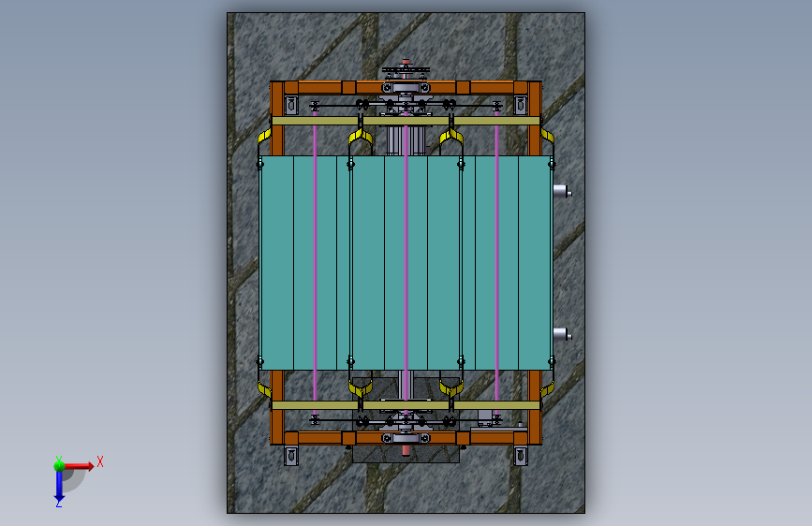Image resolution: width=812 pixels, height=526 pixels.
Task: Click the blue "Z" axis label
Action: click(x=58, y=503)
